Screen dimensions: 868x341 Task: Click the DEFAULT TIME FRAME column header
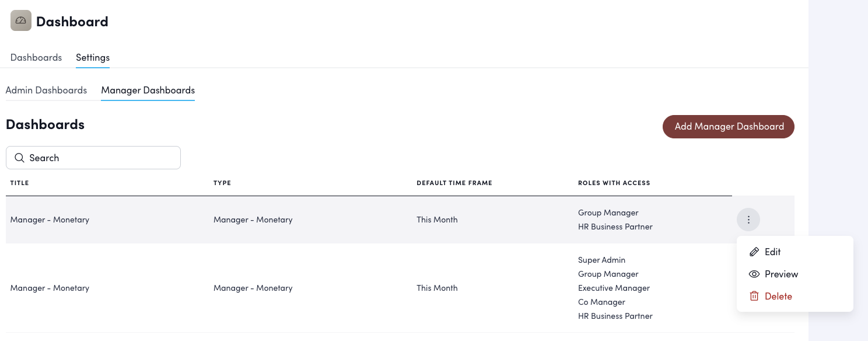(454, 183)
